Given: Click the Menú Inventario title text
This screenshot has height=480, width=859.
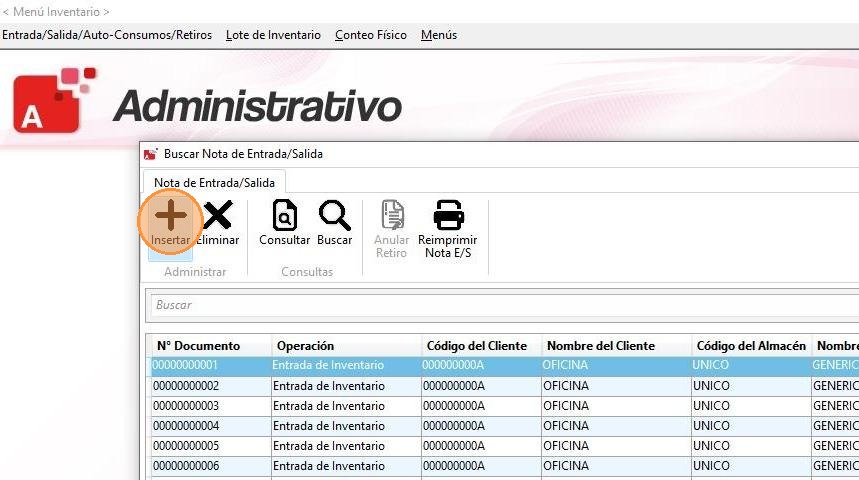Looking at the screenshot, I should click(x=56, y=12).
